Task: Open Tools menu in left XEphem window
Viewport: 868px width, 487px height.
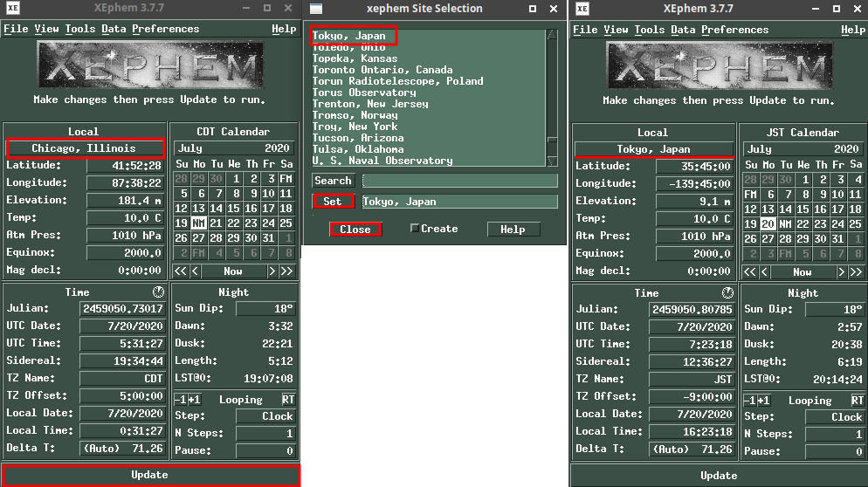Action: 80,29
